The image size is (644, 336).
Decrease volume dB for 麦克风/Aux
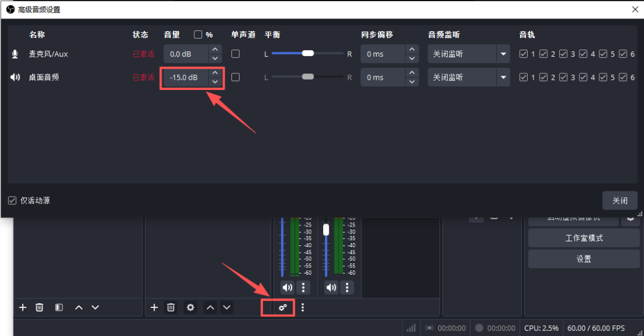tap(215, 58)
